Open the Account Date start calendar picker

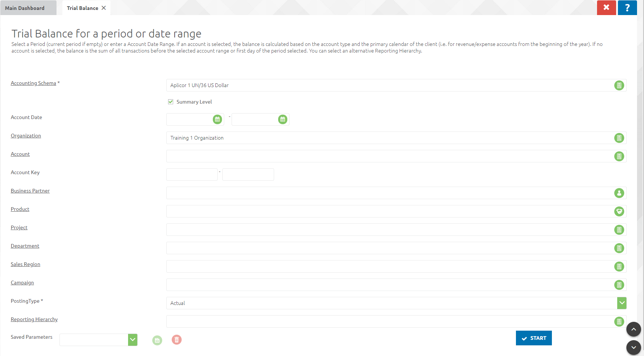click(x=217, y=119)
